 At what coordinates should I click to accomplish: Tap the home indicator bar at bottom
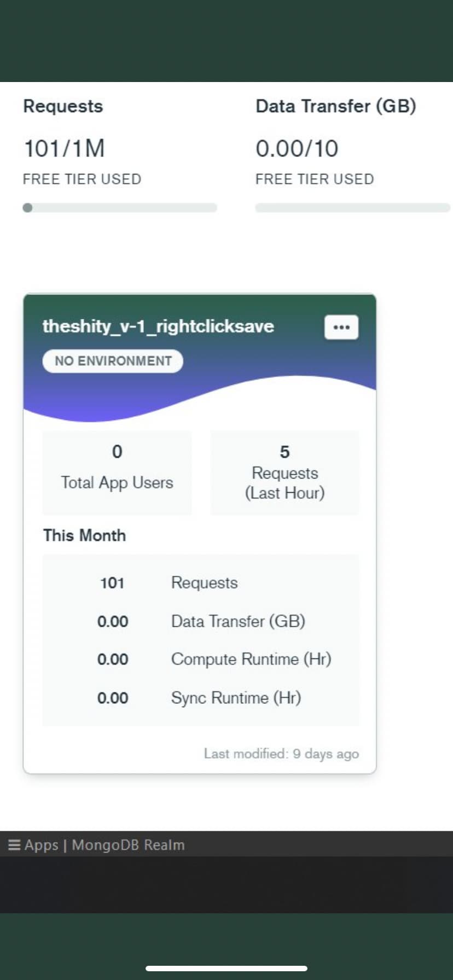pos(226,969)
